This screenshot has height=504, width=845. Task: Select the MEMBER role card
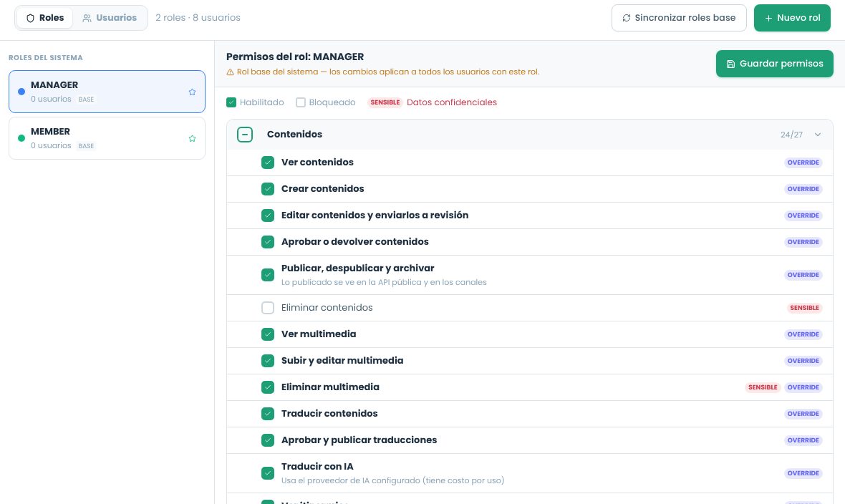coord(107,138)
